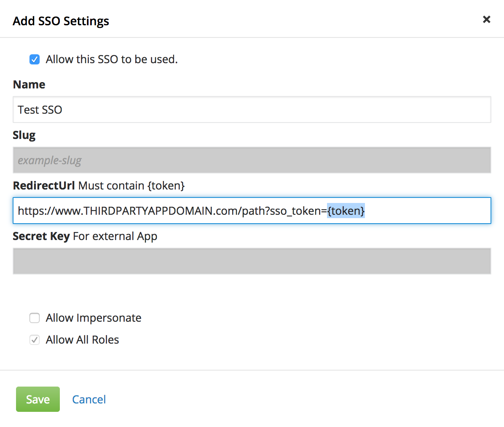Uncheck the Allow this SSO checkbox
This screenshot has width=504, height=427.
pos(35,59)
